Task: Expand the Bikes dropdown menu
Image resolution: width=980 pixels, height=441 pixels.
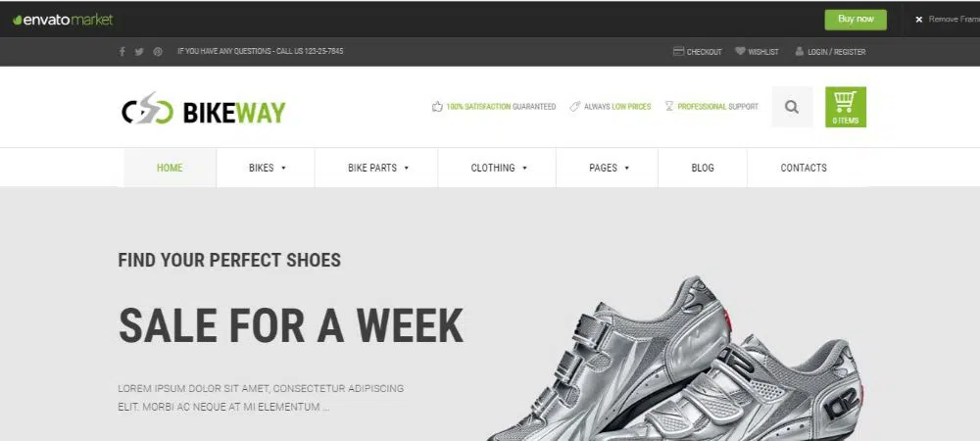Action: (266, 168)
